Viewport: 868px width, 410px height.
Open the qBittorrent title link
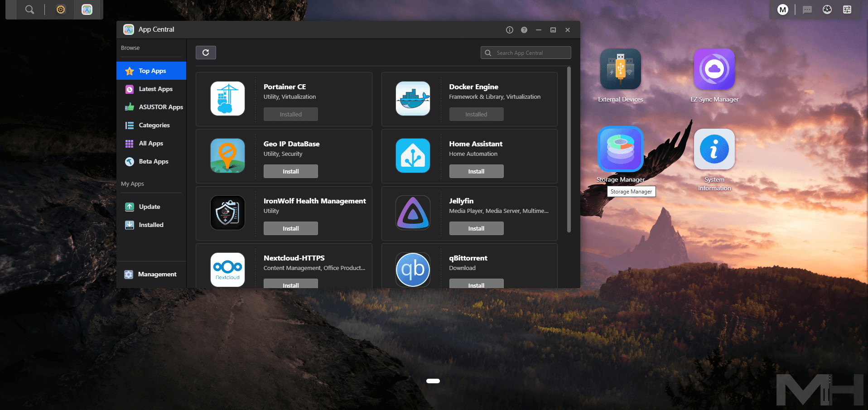pyautogui.click(x=468, y=258)
